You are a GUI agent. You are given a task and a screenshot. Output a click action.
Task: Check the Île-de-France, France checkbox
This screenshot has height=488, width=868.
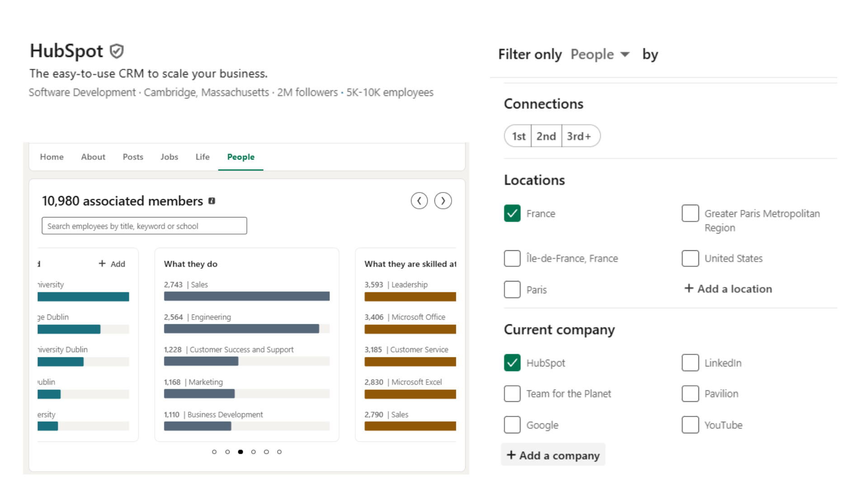pos(512,258)
